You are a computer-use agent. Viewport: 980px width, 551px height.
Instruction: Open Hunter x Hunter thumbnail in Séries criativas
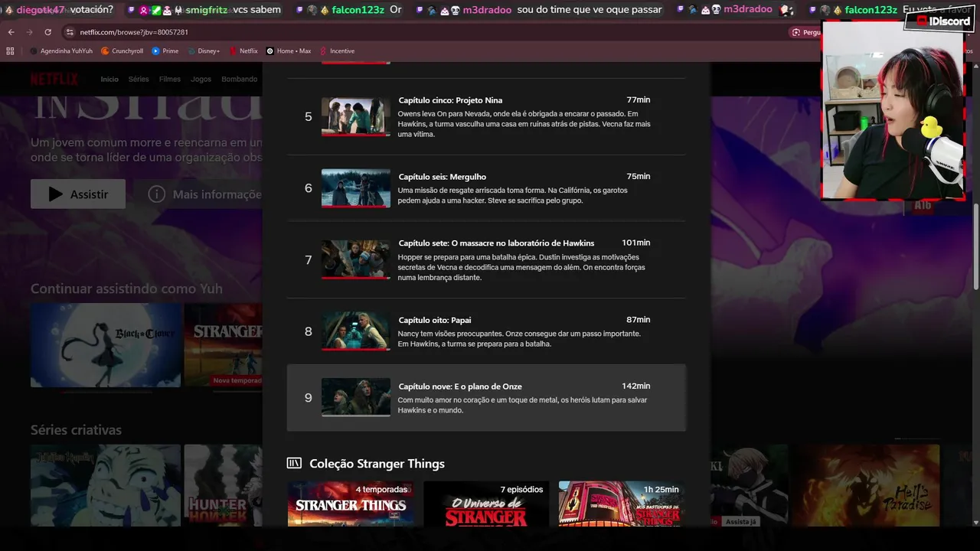point(224,485)
